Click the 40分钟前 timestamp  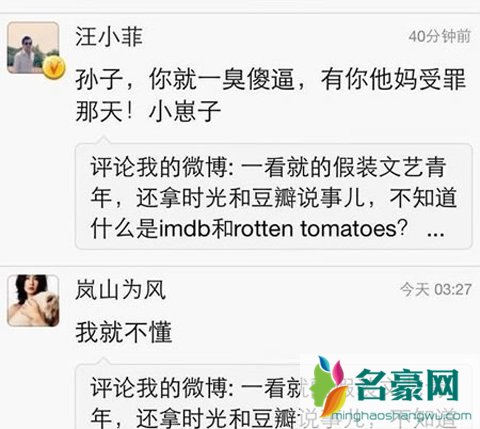coord(440,36)
